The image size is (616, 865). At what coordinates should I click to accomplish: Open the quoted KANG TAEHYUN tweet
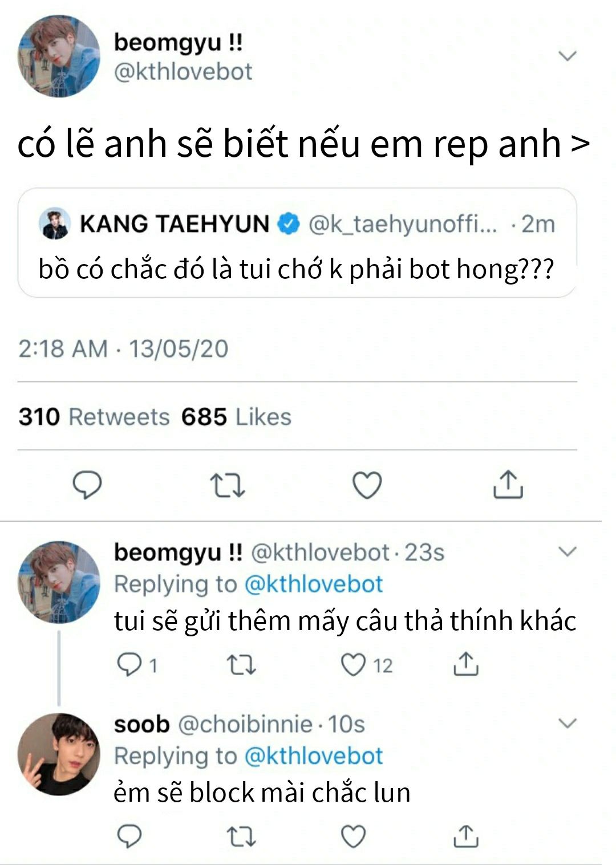[x=297, y=243]
